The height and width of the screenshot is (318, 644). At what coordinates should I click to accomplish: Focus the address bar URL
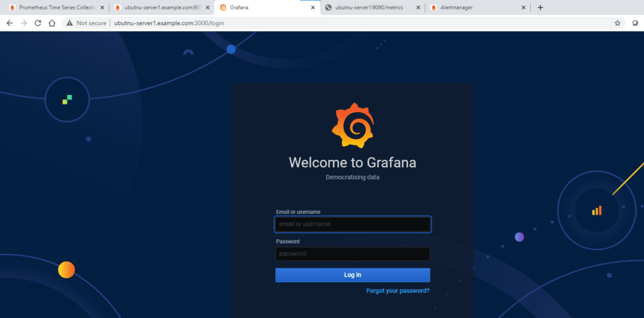pos(169,23)
